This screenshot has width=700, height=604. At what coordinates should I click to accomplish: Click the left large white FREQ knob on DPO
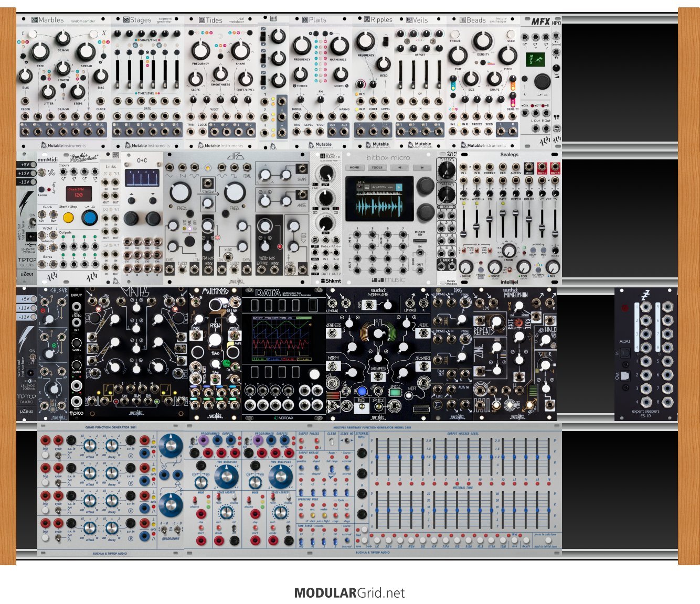(180, 192)
